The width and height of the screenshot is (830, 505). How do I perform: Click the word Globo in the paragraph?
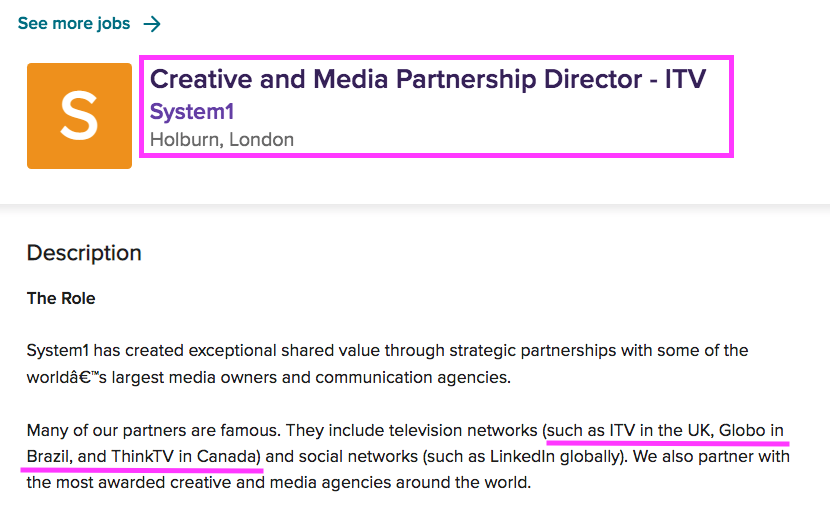coord(742,430)
